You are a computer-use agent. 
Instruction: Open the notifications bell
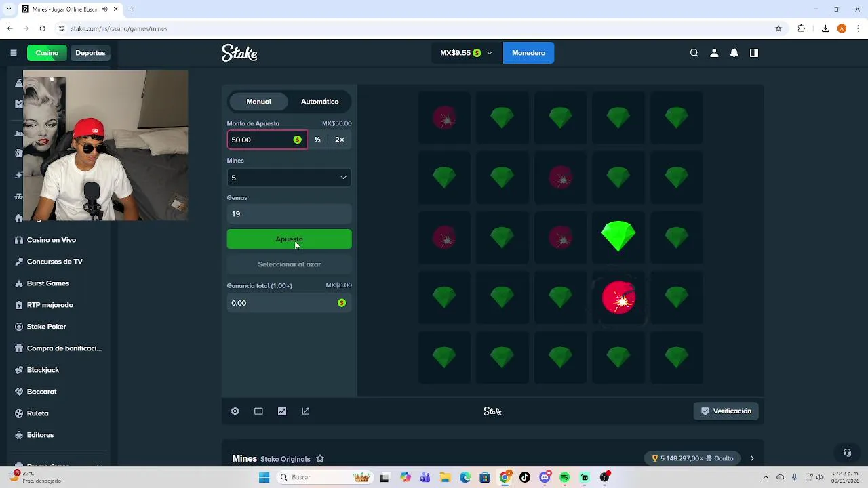pos(734,53)
